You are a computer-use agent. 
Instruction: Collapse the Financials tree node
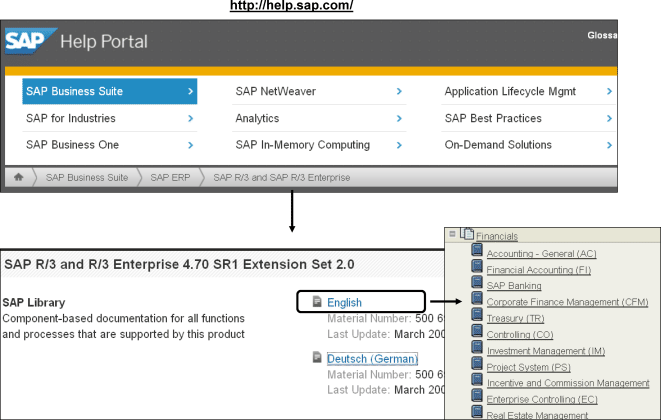452,234
